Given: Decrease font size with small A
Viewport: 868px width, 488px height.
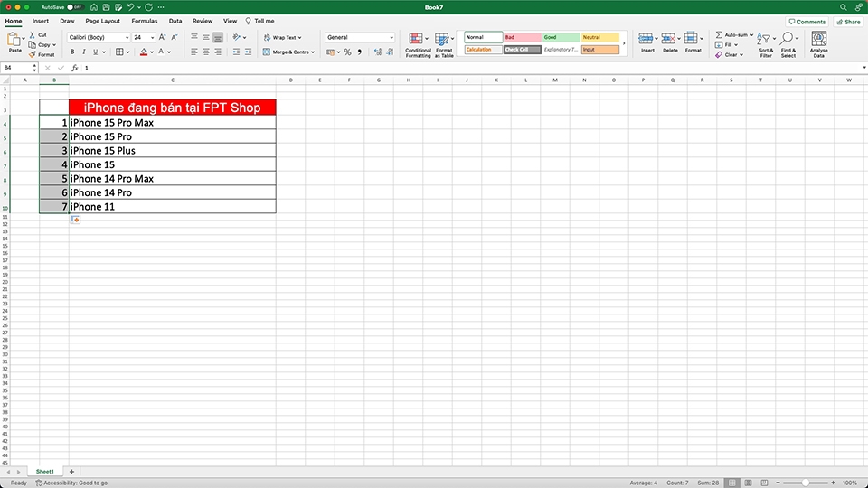Looking at the screenshot, I should 174,37.
